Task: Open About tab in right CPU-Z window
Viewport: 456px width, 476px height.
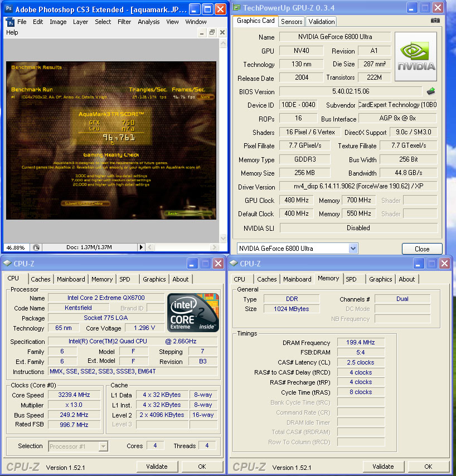Action: 407,279
